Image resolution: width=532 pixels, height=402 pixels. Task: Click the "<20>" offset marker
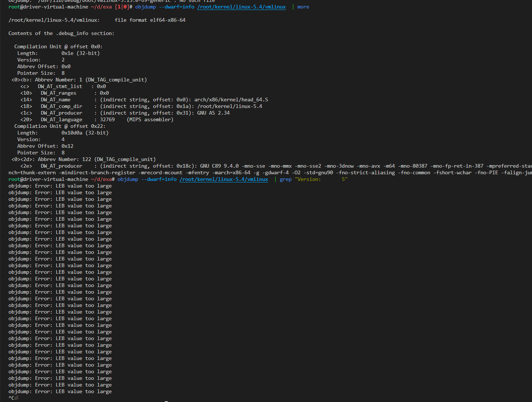pyautogui.click(x=26, y=119)
